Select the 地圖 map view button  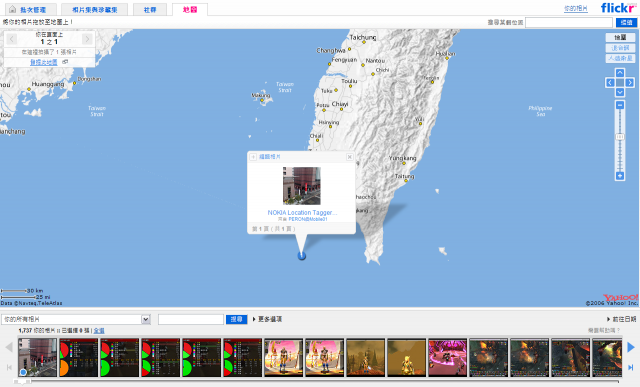pos(620,38)
